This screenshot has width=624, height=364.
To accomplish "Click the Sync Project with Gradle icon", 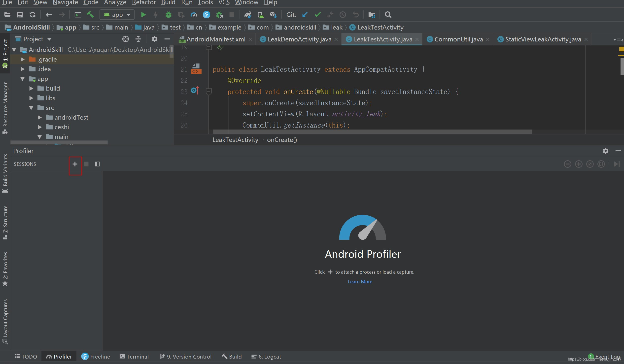I will pos(248,15).
